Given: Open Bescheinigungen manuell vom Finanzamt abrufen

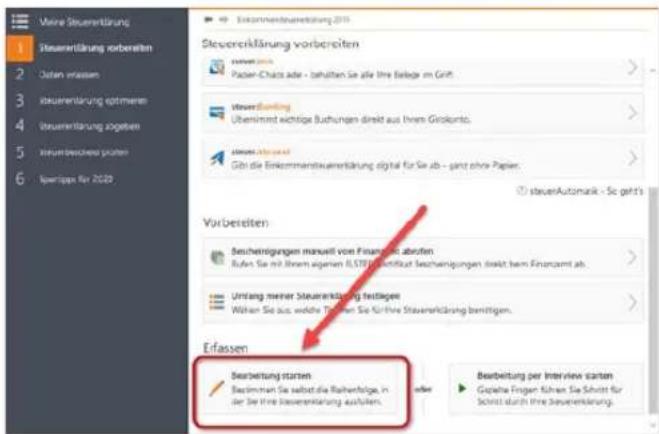Looking at the screenshot, I should coord(423,257).
